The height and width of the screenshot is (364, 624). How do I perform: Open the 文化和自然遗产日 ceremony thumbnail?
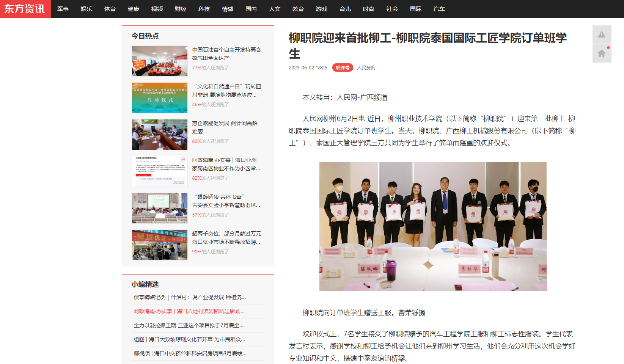[x=160, y=98]
